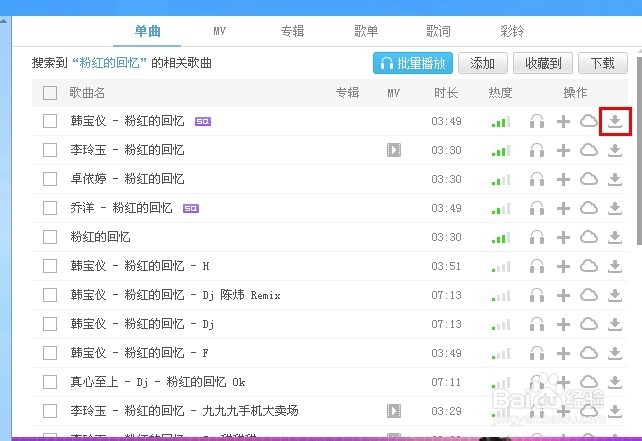Download 韩宝仪 - 粉红的回忆 - F
The image size is (642, 441).
pos(615,353)
